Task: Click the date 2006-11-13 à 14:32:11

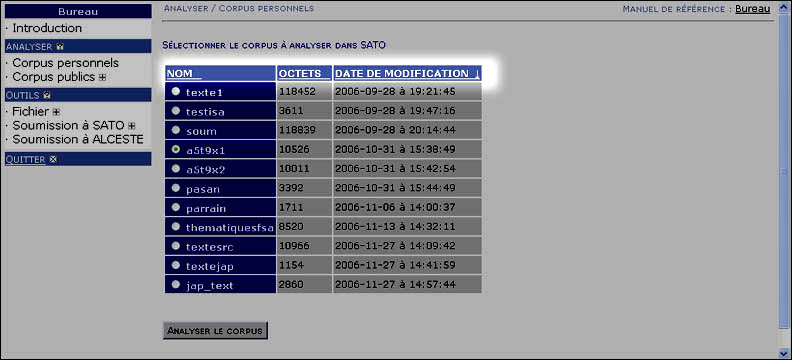Action: 395,227
